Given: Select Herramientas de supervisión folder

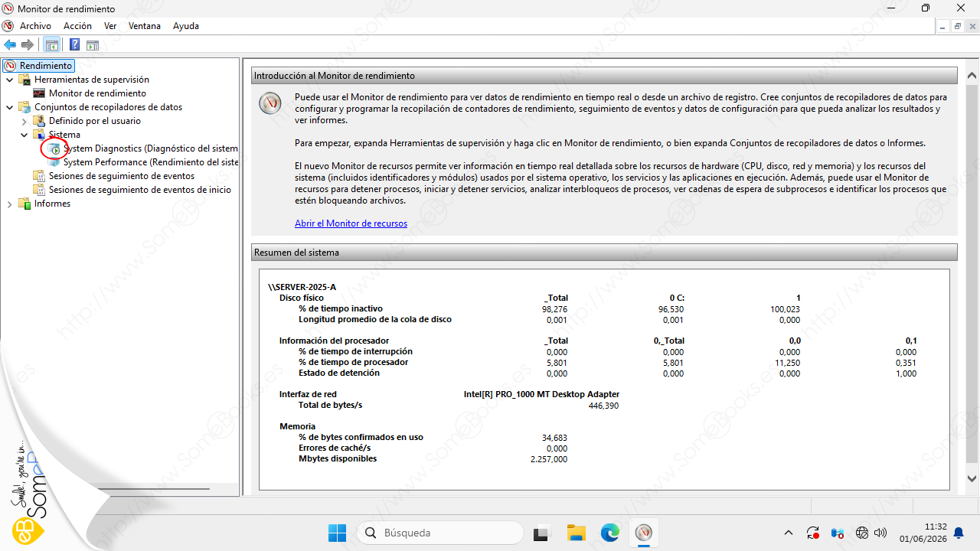Looking at the screenshot, I should coord(91,80).
